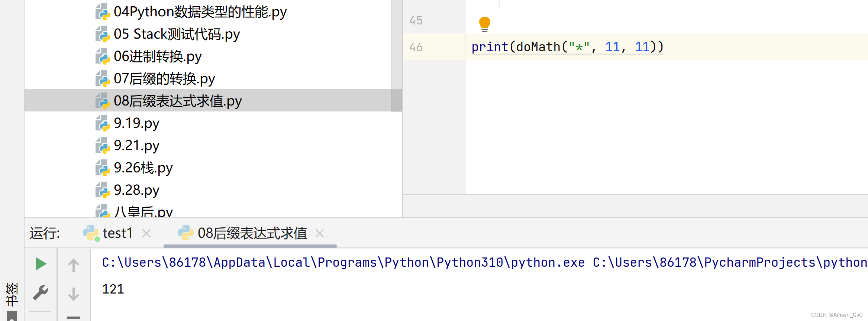Open file 07后缀的转换.py
868x321 pixels.
coord(164,79)
